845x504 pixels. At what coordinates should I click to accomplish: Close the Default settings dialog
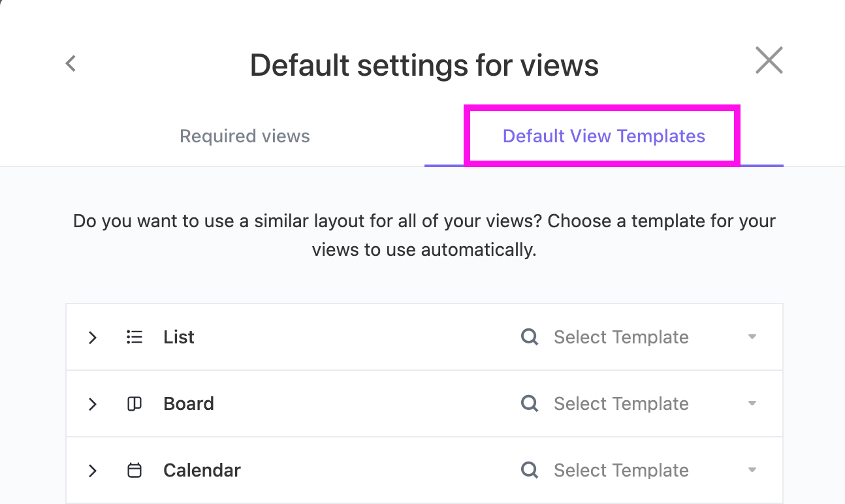(x=769, y=61)
